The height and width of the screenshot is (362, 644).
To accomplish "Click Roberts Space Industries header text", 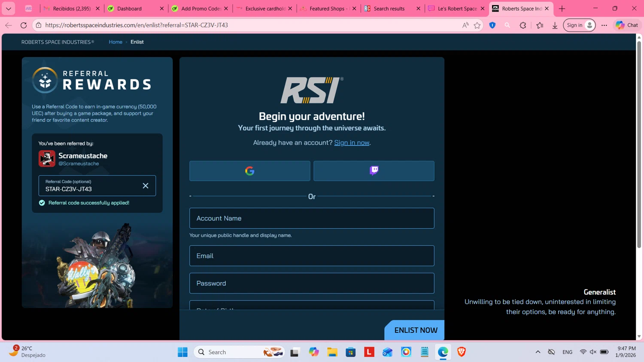I will tap(58, 42).
